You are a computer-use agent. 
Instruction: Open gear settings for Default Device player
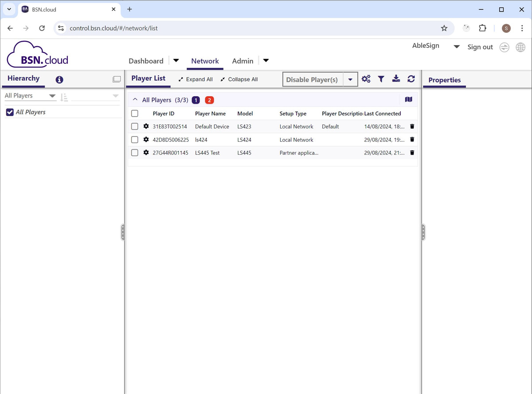pos(146,127)
